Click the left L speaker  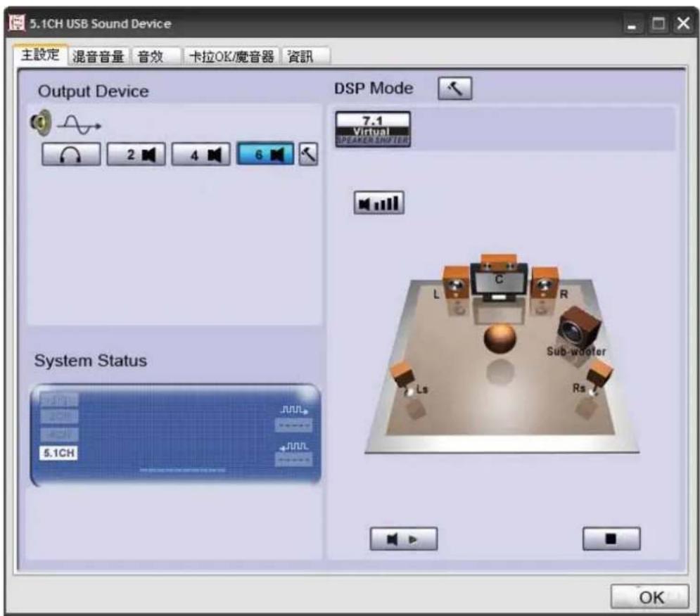tap(455, 283)
